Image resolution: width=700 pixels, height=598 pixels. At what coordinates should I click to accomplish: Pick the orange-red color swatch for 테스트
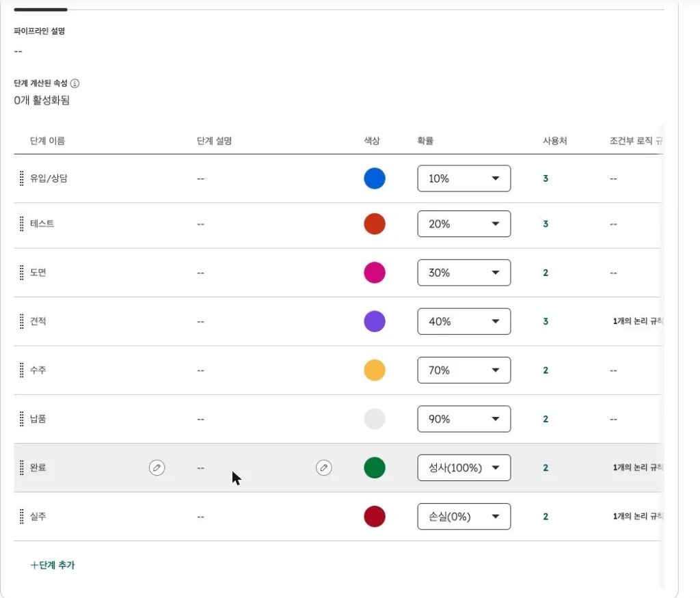[375, 224]
